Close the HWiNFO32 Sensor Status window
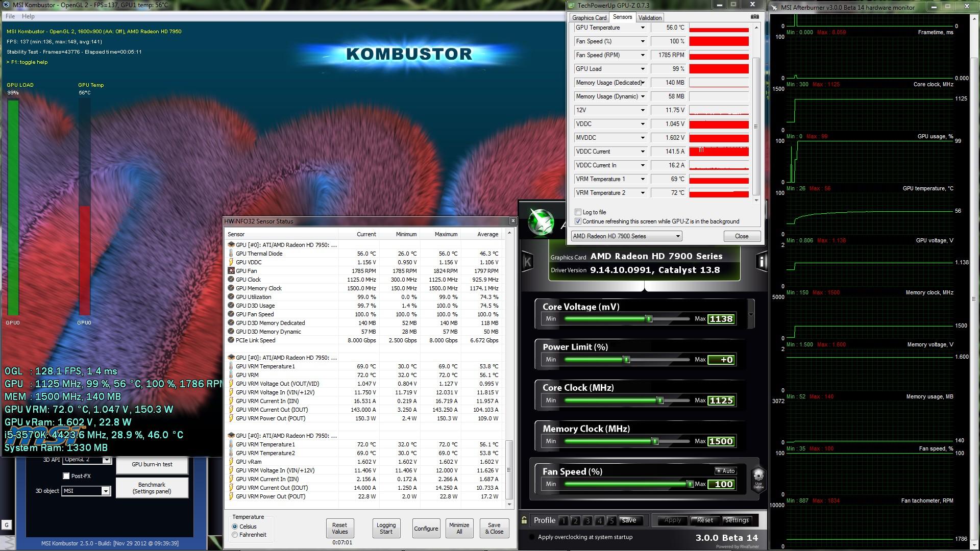980x551 pixels. coord(513,221)
